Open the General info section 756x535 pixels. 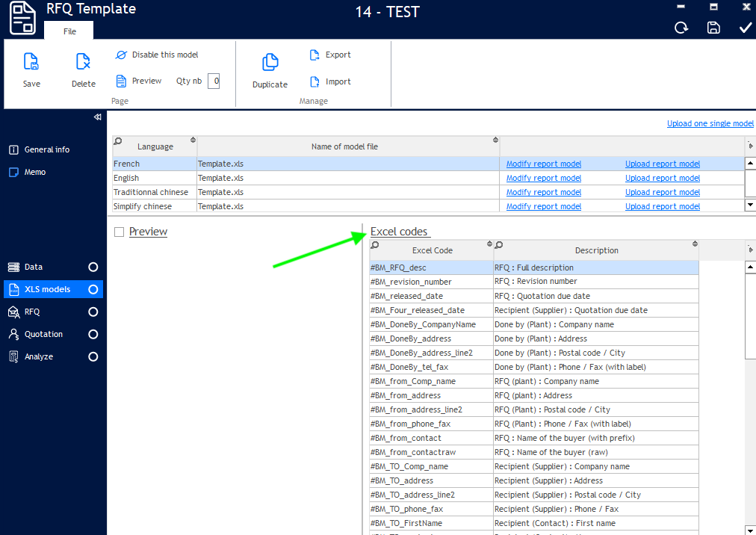pyautogui.click(x=46, y=149)
